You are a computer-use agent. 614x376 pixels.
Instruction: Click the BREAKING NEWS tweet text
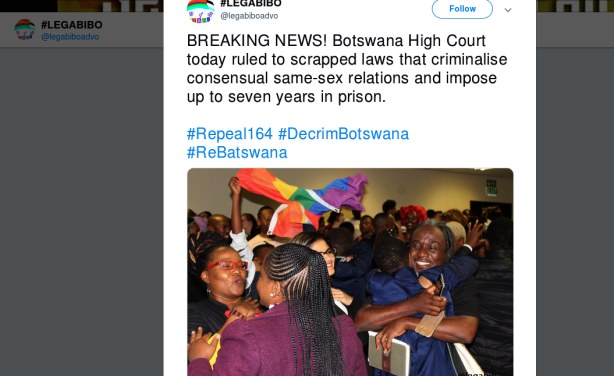[x=347, y=69]
